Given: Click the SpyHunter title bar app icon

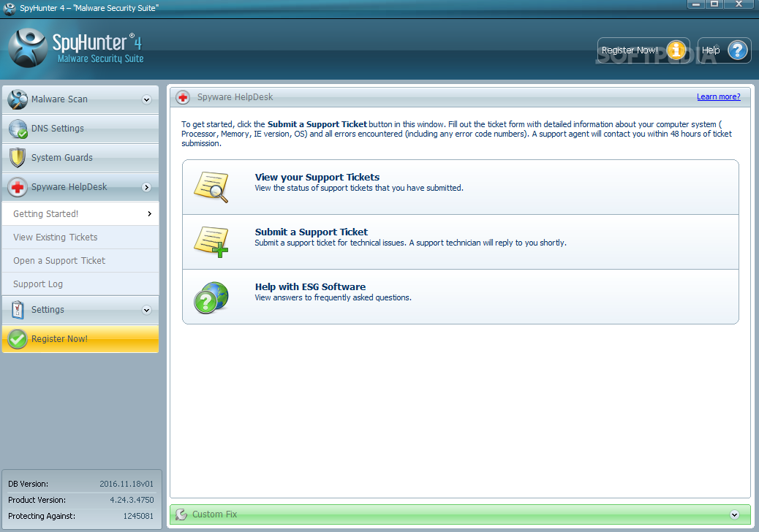Looking at the screenshot, I should click(10, 8).
